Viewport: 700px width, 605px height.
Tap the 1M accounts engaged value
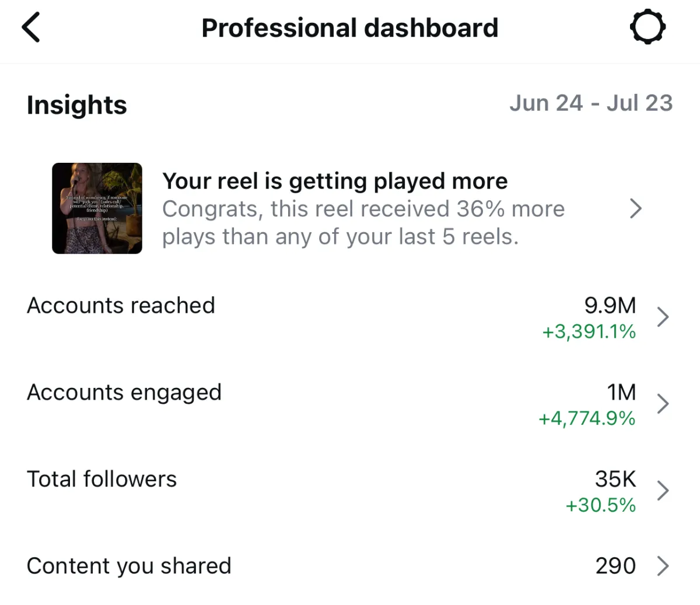tap(622, 392)
